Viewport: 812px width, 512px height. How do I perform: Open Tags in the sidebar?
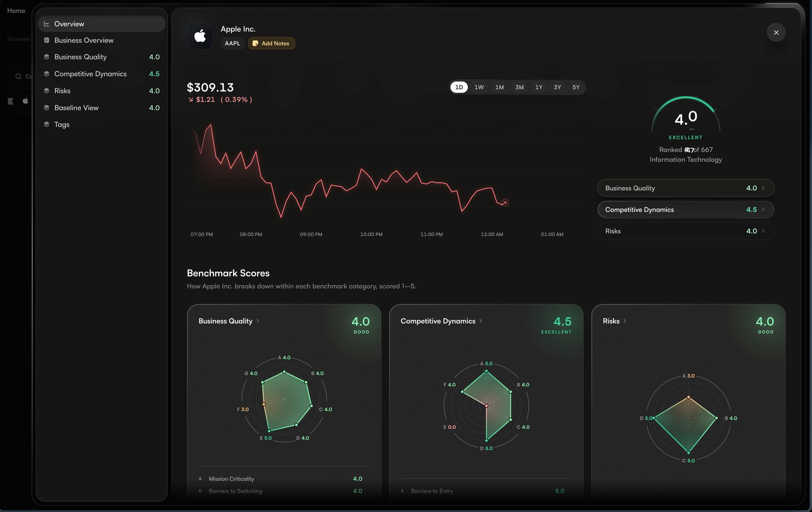click(101, 125)
